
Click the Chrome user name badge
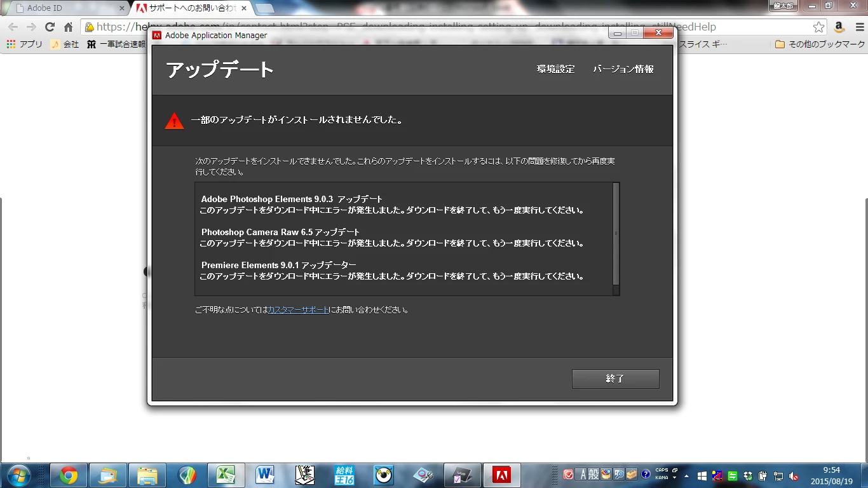point(783,6)
